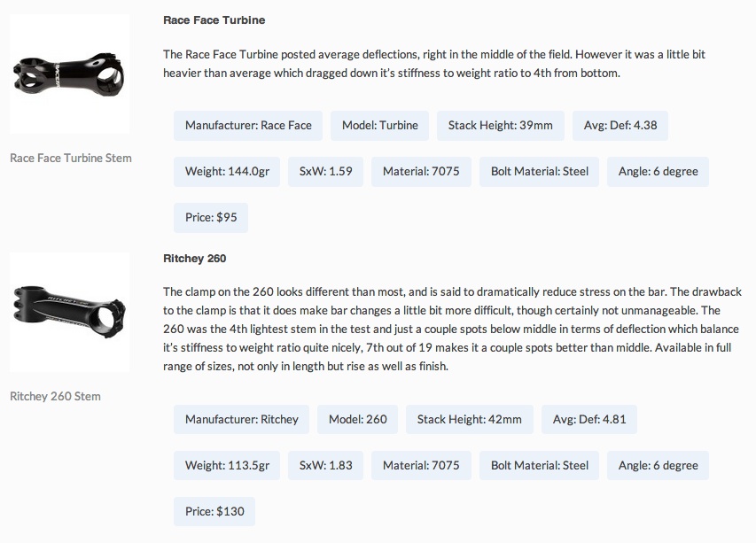Click the Price: $130 tag
The image size is (756, 543).
[214, 512]
